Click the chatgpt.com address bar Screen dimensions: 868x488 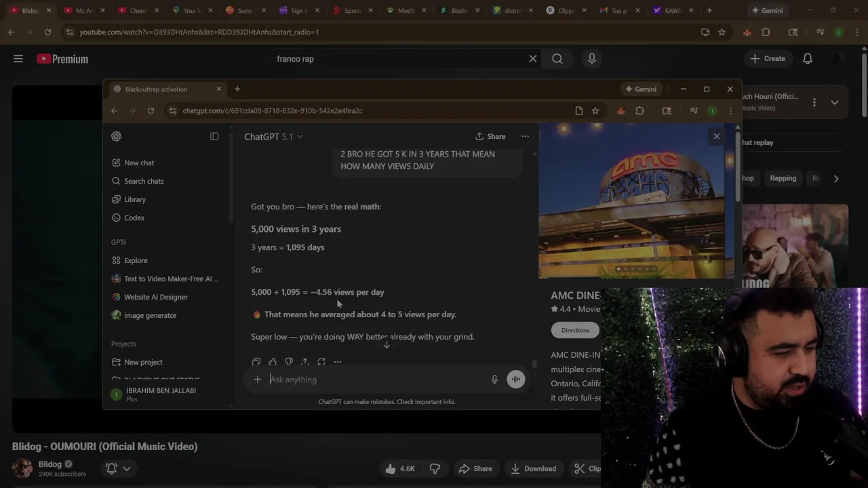[370, 110]
